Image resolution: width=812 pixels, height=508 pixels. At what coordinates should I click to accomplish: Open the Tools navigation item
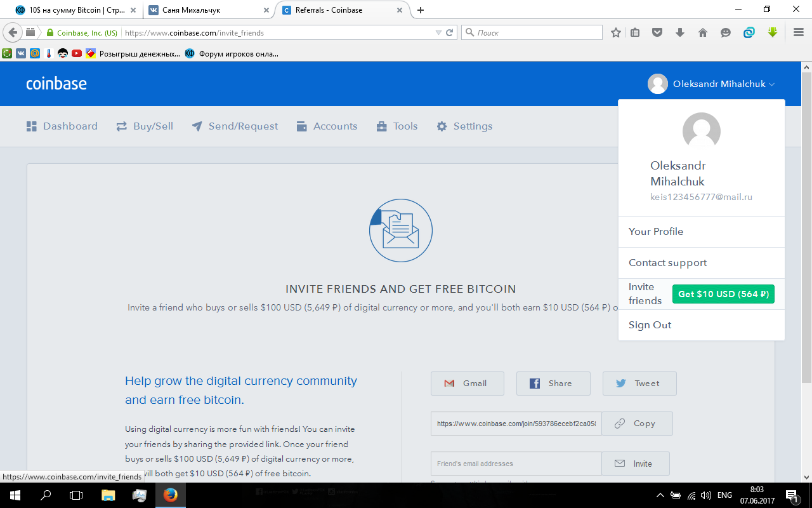397,126
